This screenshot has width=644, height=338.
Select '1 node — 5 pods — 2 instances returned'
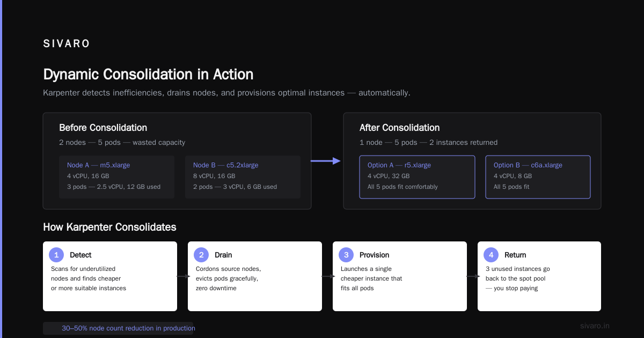tap(428, 143)
